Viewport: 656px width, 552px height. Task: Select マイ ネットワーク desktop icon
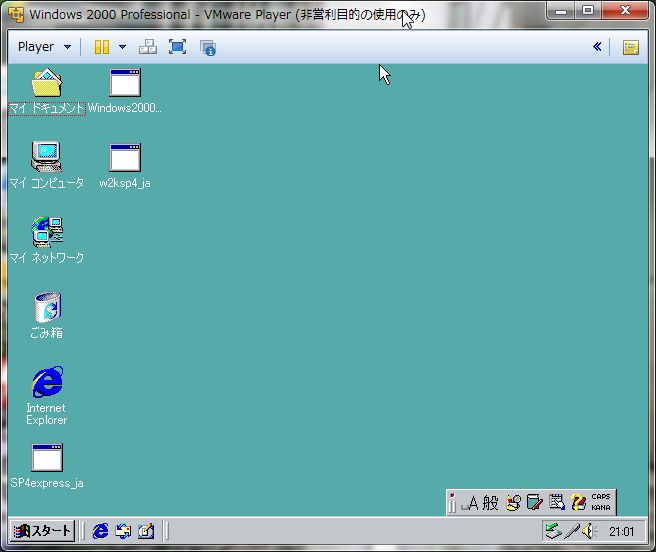tap(47, 232)
